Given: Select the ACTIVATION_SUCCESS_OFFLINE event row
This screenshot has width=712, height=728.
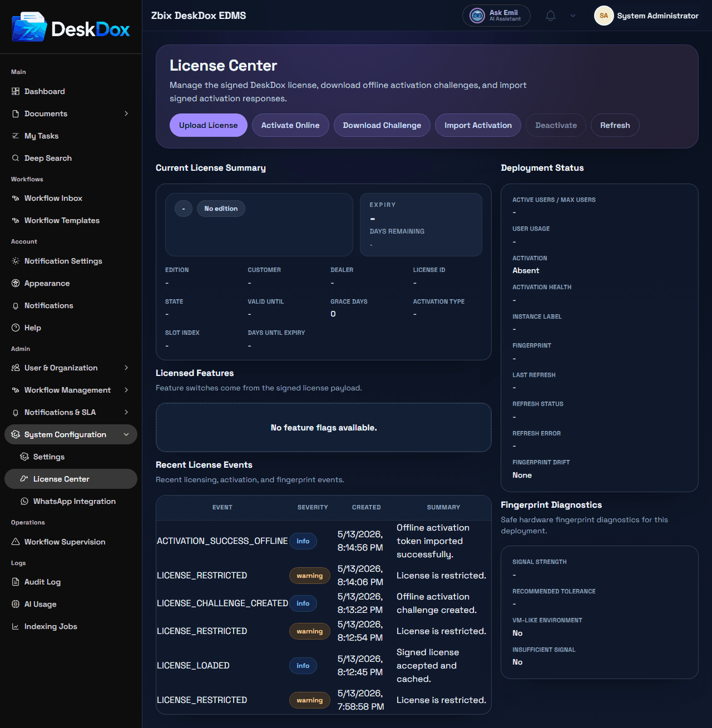Looking at the screenshot, I should click(x=324, y=541).
